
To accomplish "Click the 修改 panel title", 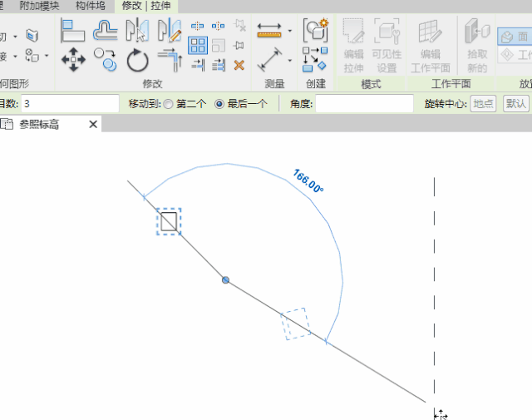I will pyautogui.click(x=152, y=84).
